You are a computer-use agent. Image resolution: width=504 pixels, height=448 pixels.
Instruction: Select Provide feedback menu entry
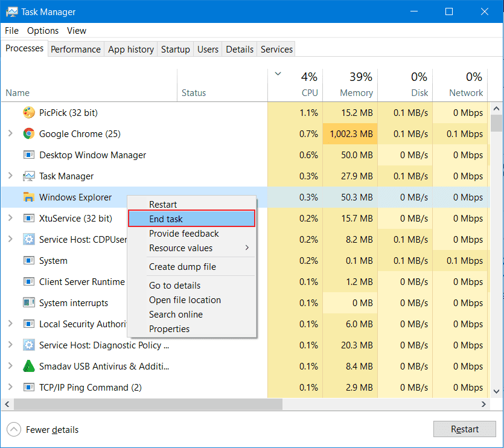(x=191, y=234)
